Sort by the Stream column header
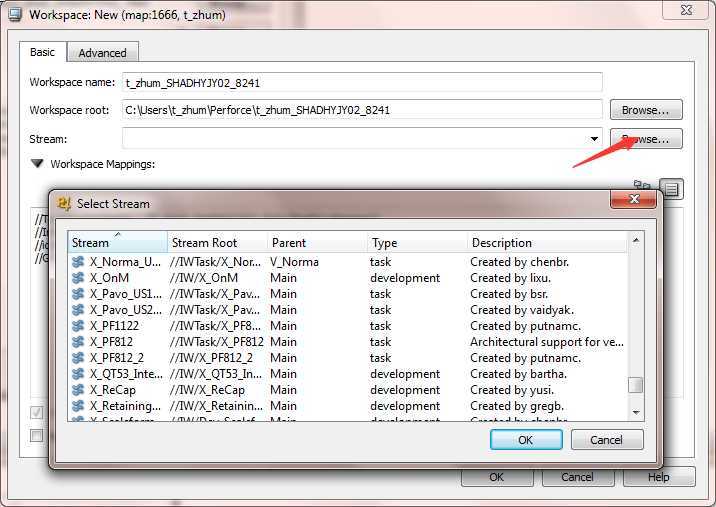This screenshot has width=716, height=507. tap(118, 243)
